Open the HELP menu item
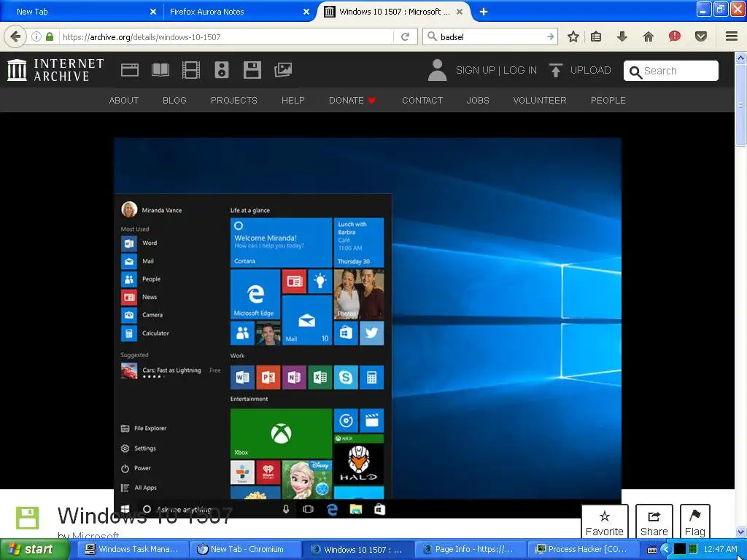The height and width of the screenshot is (560, 747). pos(293,101)
